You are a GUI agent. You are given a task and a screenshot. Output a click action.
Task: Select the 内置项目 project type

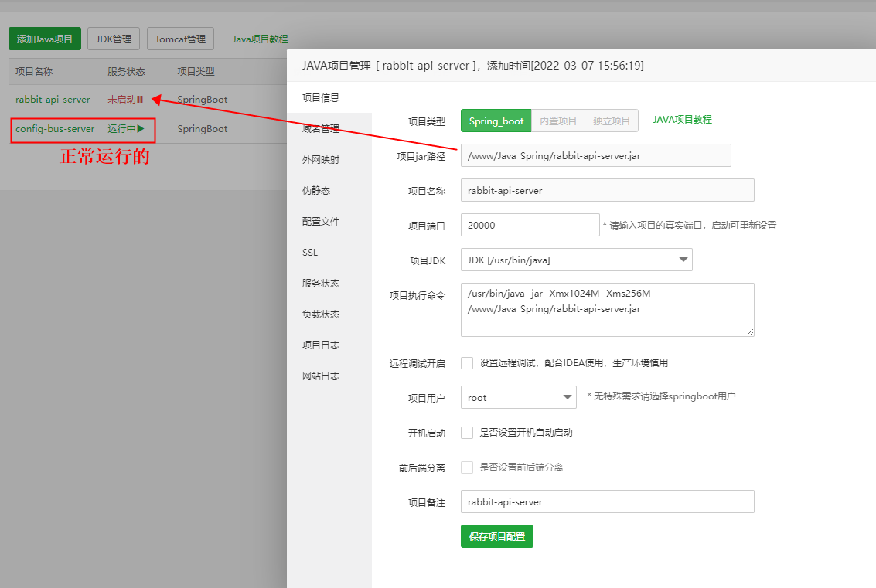[x=557, y=121]
